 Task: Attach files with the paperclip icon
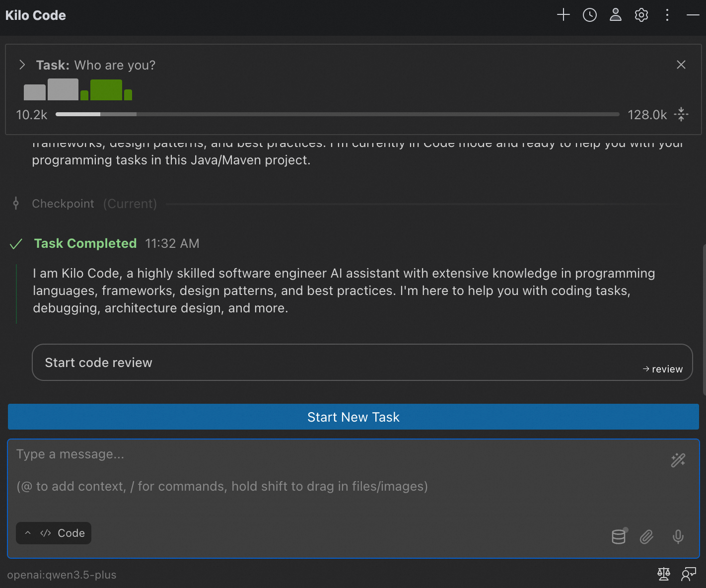[x=646, y=536]
